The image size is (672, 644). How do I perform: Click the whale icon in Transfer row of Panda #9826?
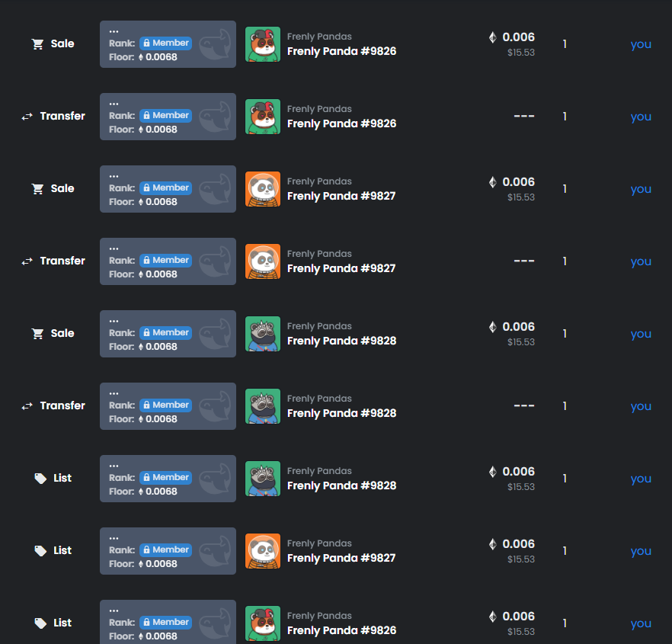click(x=215, y=117)
